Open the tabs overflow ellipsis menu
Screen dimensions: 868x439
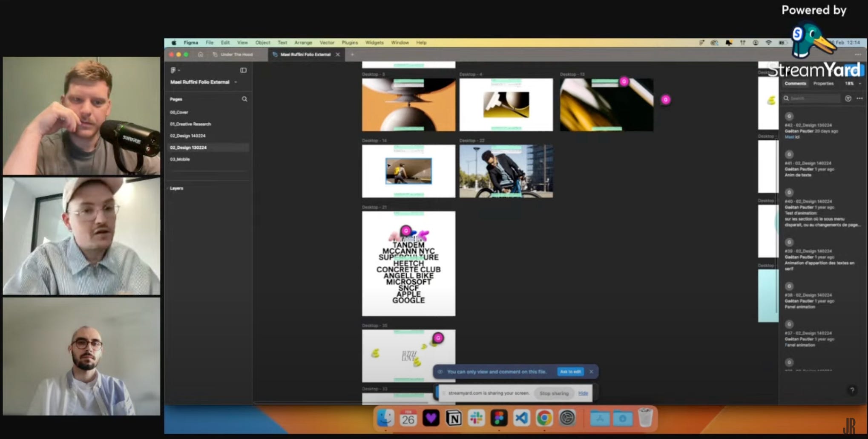858,55
